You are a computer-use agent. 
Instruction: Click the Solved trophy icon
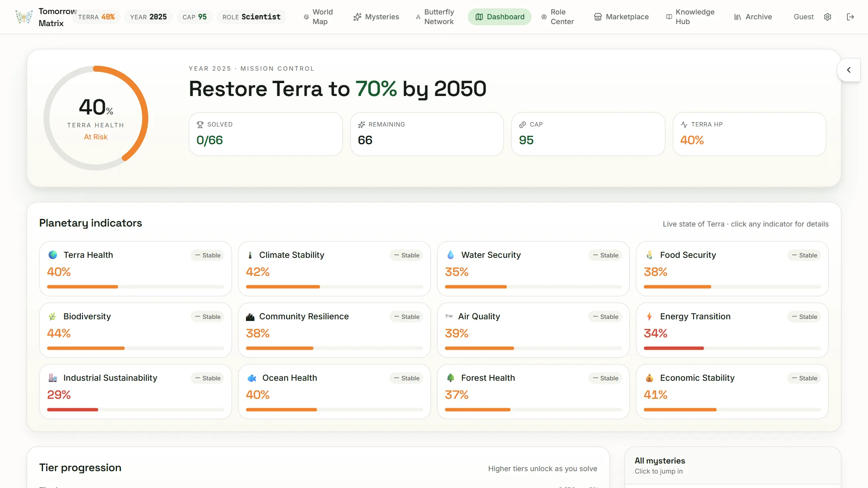pyautogui.click(x=200, y=125)
